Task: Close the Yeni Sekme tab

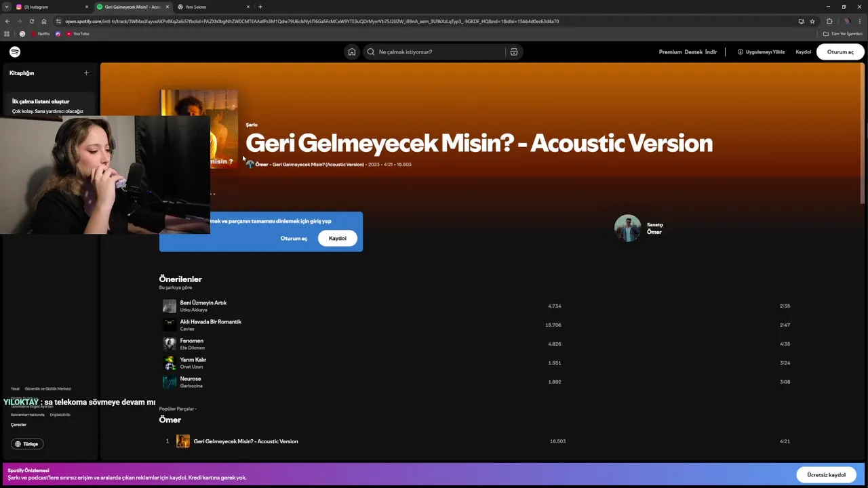Action: point(248,7)
